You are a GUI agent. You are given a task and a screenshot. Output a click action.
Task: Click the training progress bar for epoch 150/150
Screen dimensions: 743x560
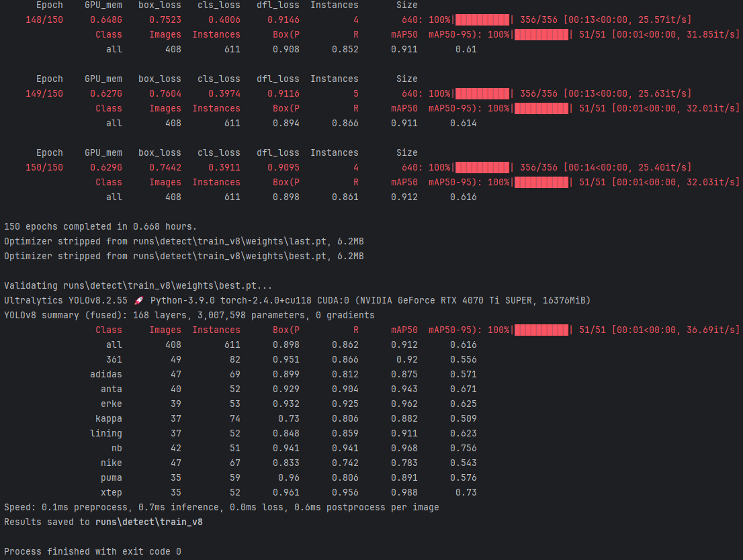pyautogui.click(x=482, y=168)
